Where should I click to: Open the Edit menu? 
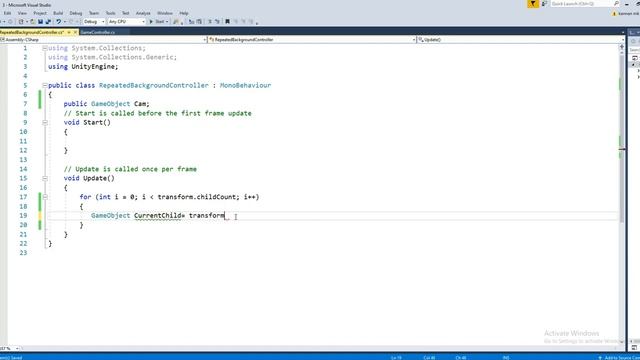click(7, 13)
